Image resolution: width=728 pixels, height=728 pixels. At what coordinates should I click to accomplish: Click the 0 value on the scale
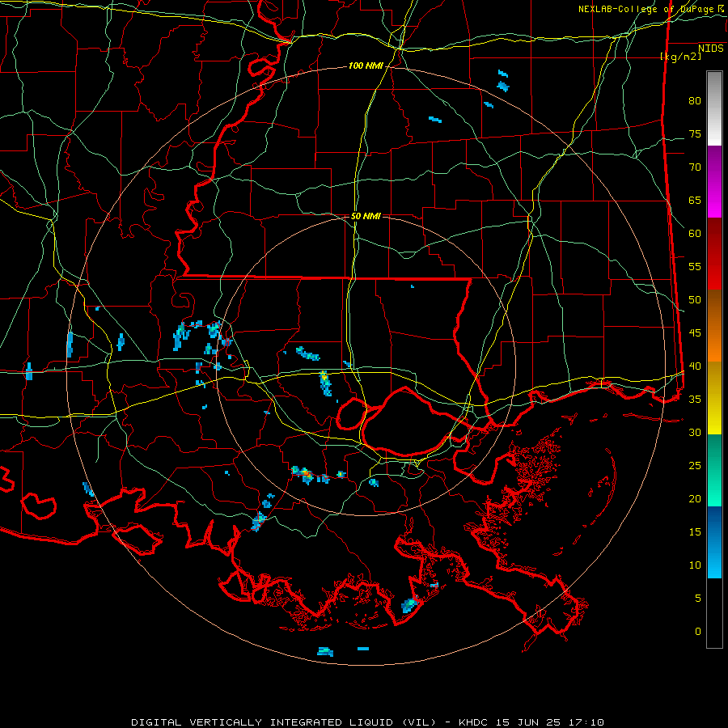coord(698,632)
